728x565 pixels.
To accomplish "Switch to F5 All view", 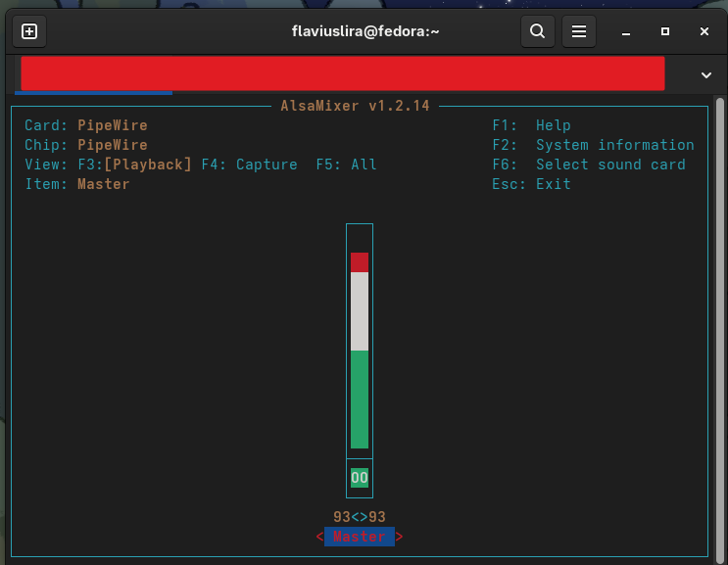I will point(346,165).
